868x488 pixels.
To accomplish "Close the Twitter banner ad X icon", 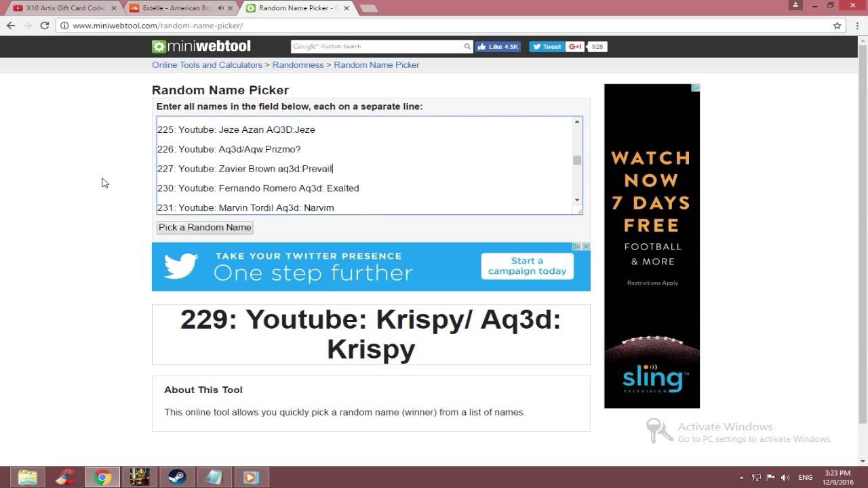I will point(587,246).
